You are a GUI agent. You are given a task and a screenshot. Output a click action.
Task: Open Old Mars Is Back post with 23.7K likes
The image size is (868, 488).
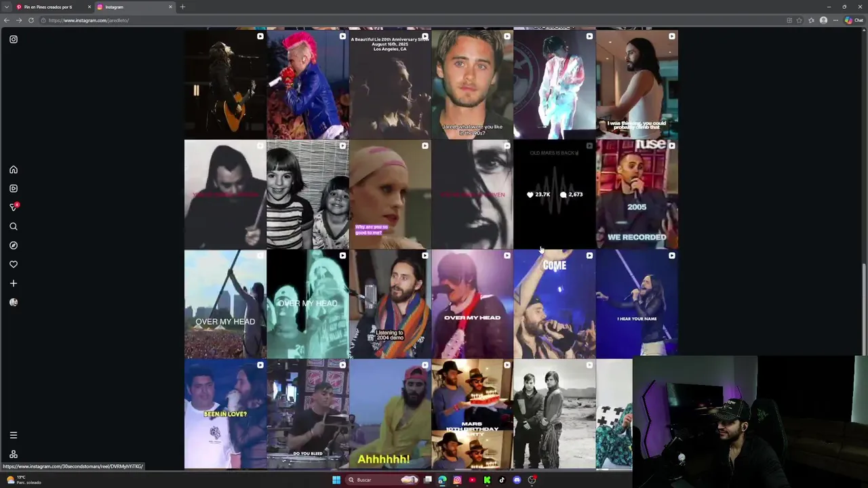click(x=555, y=195)
